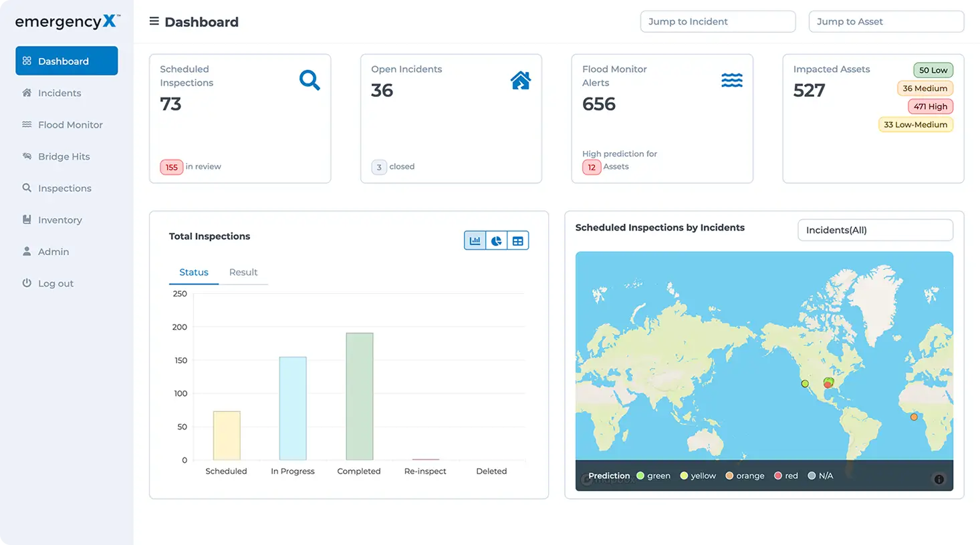Viewport: 980px width, 545px height.
Task: Select Flood Monitor from the sidebar
Action: click(70, 124)
